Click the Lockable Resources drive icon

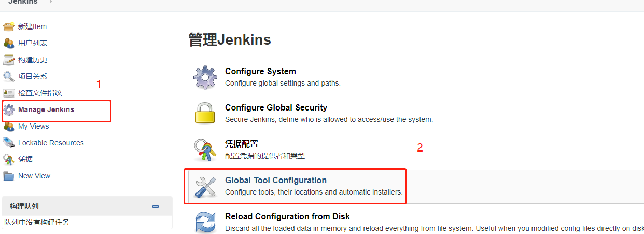[9, 143]
